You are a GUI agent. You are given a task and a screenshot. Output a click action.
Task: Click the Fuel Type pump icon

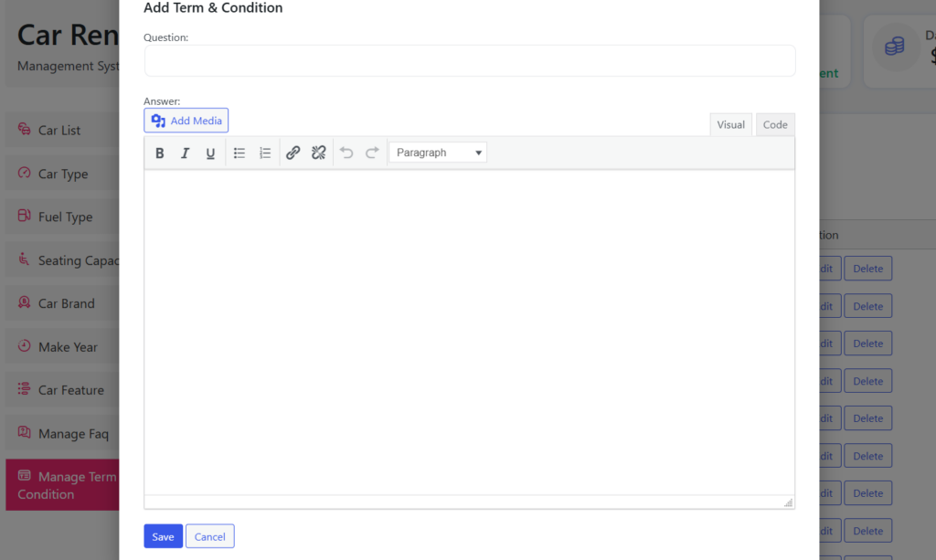click(24, 216)
